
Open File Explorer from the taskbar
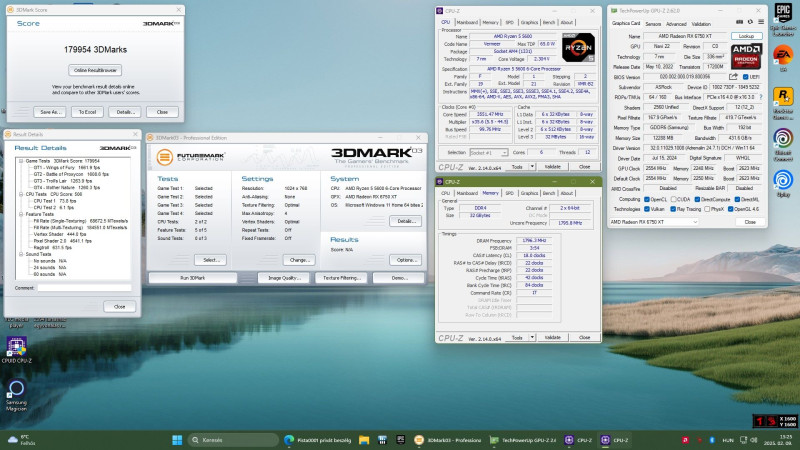pos(364,440)
